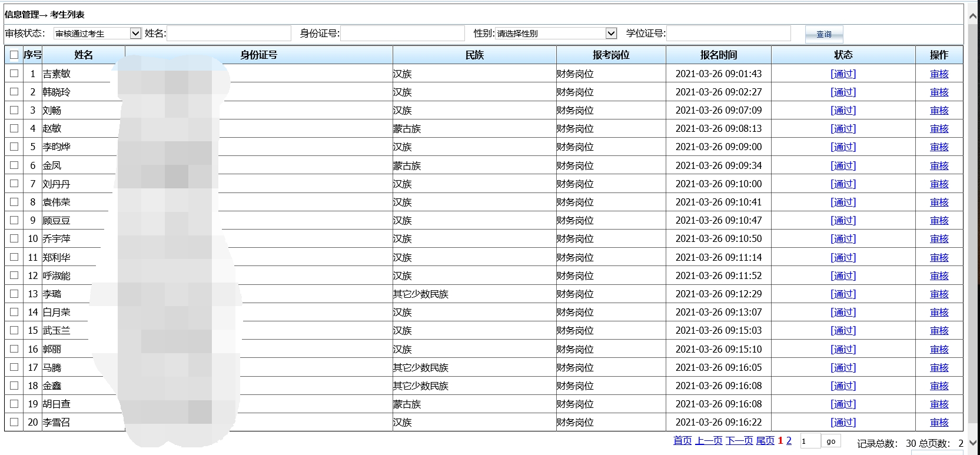Click the 学位证号 input field
The width and height of the screenshot is (980, 455).
(728, 34)
